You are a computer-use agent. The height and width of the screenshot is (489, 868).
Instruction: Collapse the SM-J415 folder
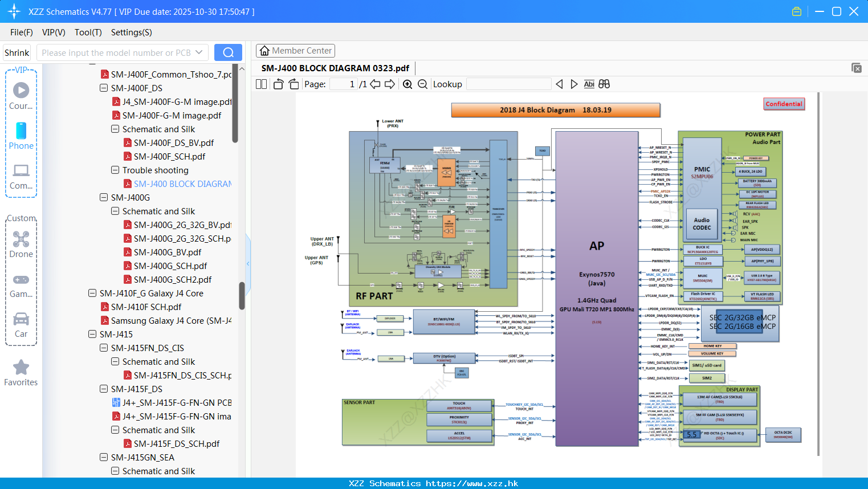tap(92, 334)
